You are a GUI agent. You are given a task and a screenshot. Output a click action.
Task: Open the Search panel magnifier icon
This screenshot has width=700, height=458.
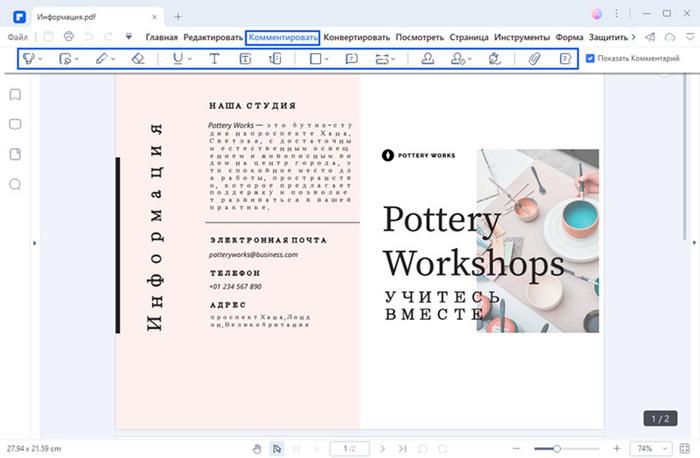pos(15,184)
